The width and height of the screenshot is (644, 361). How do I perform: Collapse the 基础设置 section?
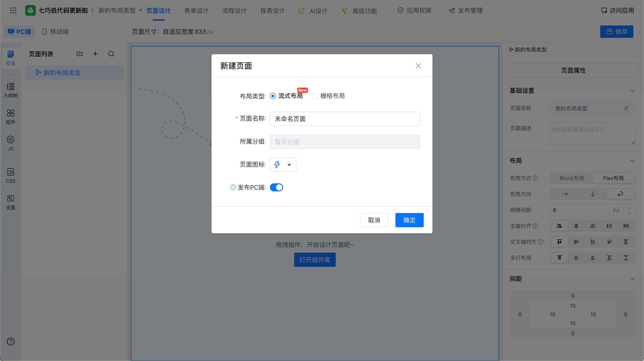pos(632,90)
